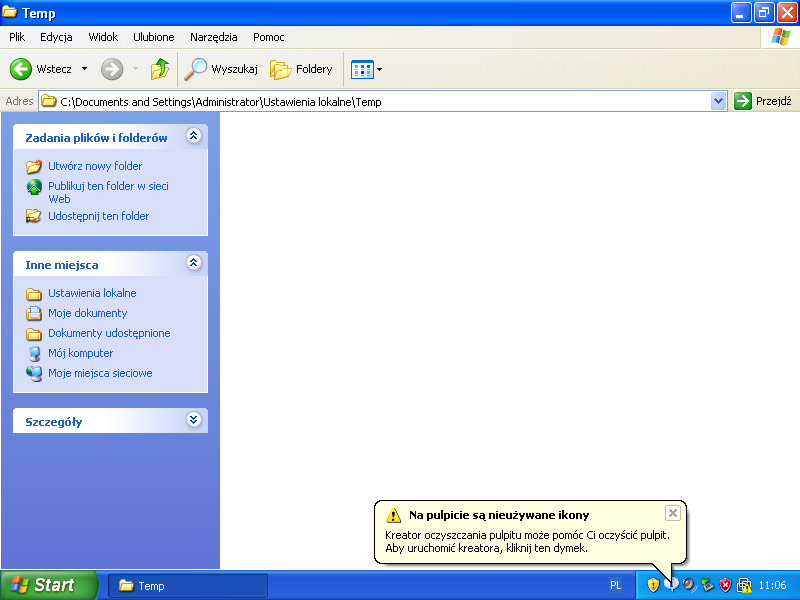Click the Moje dokumenty icon
This screenshot has width=800, height=600.
click(34, 313)
